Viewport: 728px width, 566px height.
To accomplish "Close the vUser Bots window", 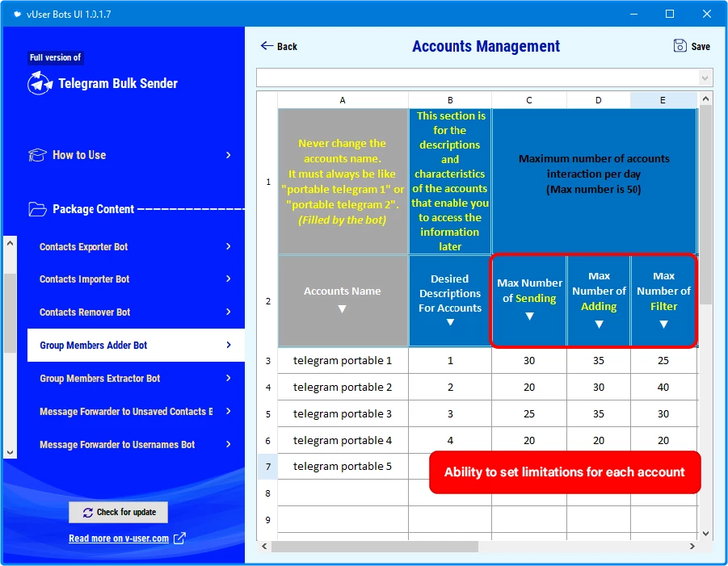I will (x=707, y=14).
